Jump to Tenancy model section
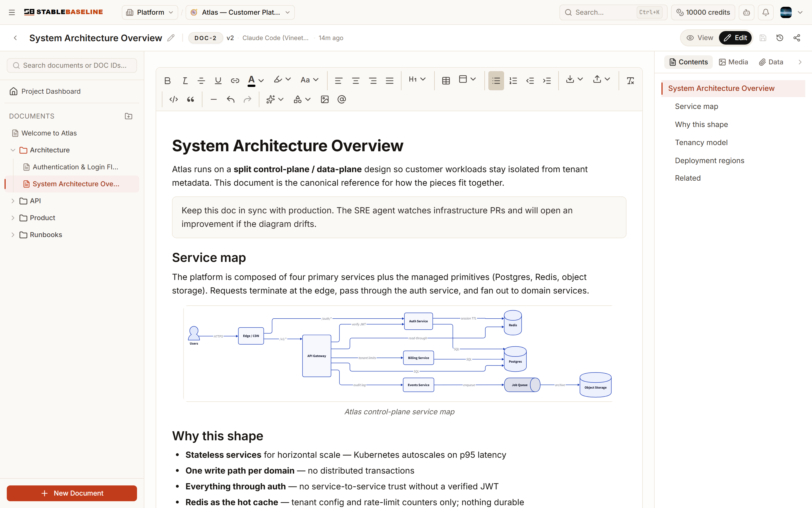 (x=701, y=143)
